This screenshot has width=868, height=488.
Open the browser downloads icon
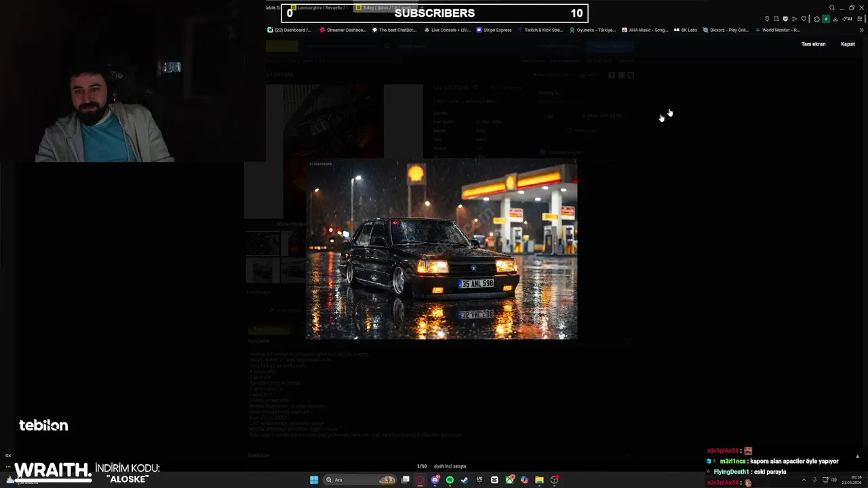(x=835, y=19)
